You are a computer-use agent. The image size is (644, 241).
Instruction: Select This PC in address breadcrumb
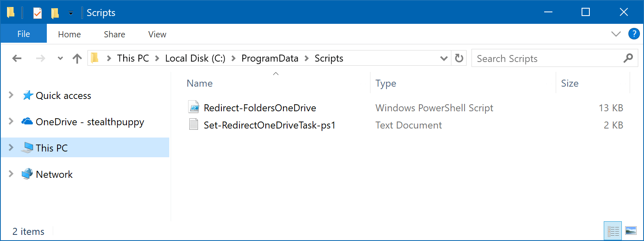tap(133, 58)
